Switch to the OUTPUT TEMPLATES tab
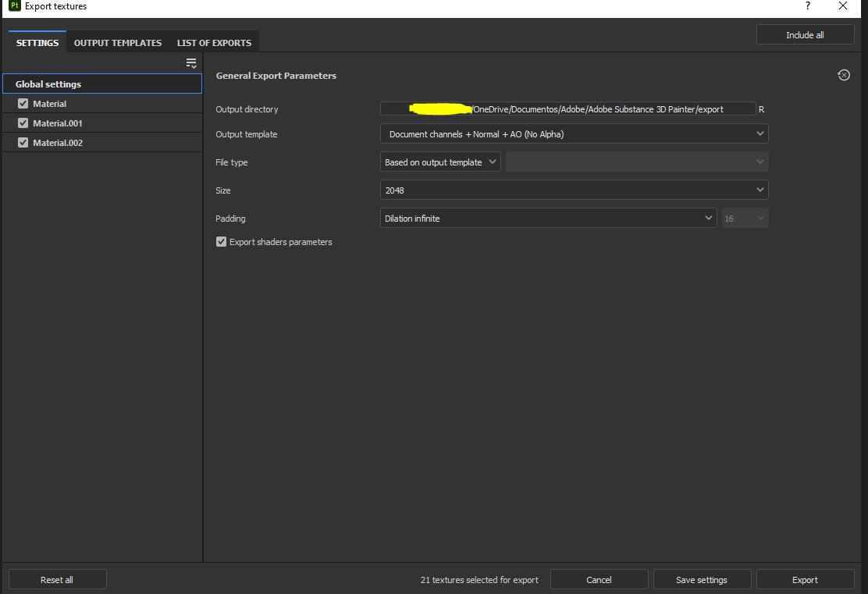The width and height of the screenshot is (868, 594). tap(117, 43)
